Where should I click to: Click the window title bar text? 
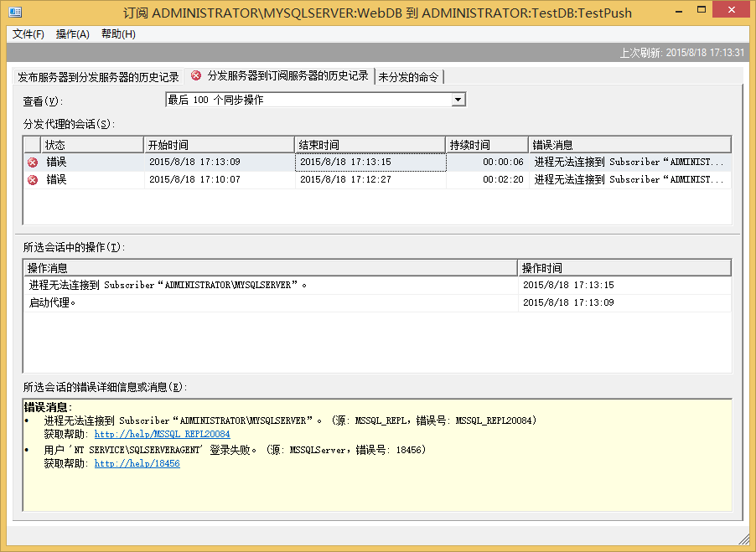point(377,13)
